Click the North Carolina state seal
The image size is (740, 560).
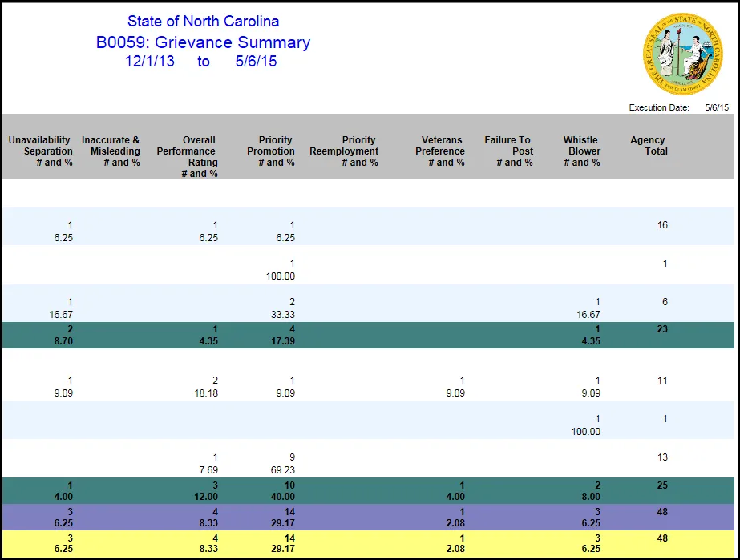pos(684,54)
